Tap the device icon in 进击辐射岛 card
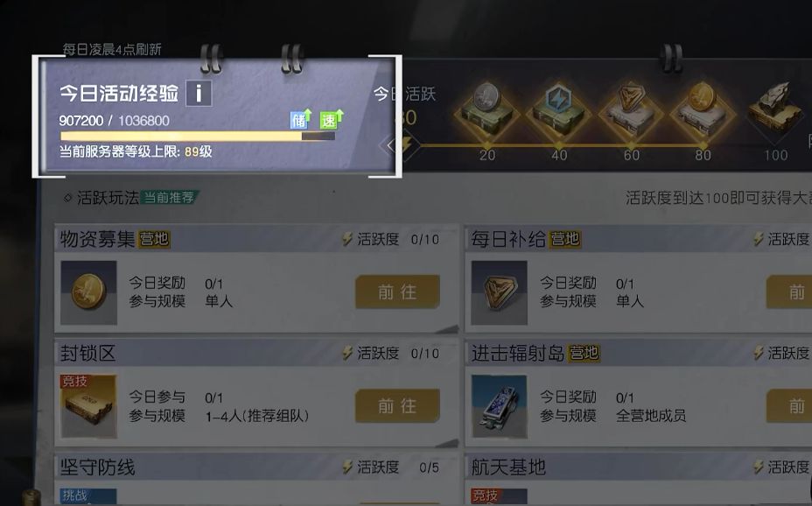Viewport: 812px width, 506px height. point(500,407)
